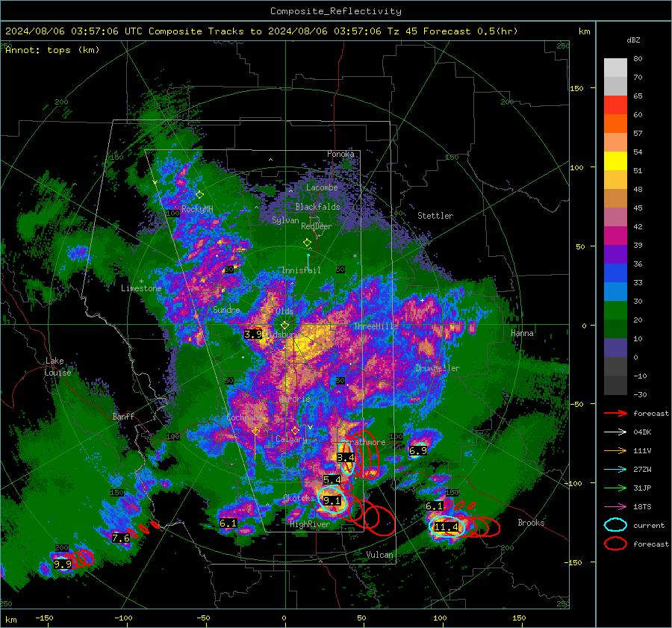This screenshot has height=628, width=672.
Task: Click the storm top label 3.9
Action: pyautogui.click(x=253, y=335)
